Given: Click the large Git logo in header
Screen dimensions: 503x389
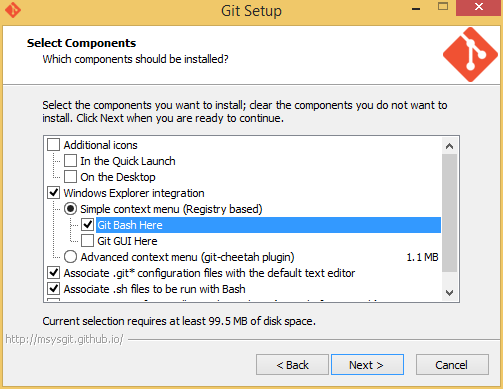Looking at the screenshot, I should click(470, 55).
